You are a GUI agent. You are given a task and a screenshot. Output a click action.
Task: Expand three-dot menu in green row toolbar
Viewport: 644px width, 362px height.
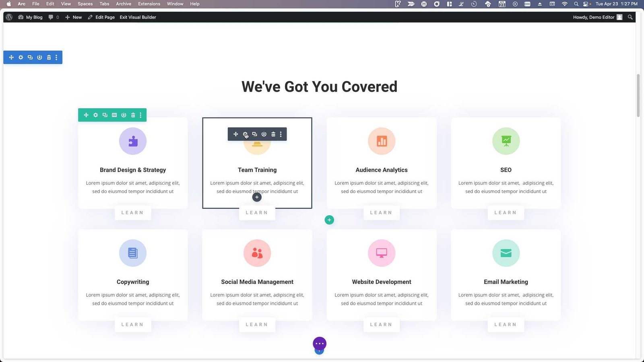140,115
